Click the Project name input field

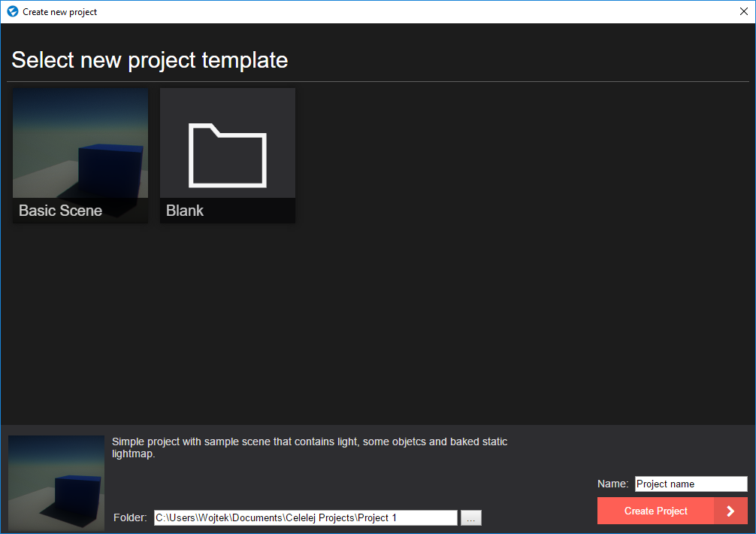[x=691, y=484]
